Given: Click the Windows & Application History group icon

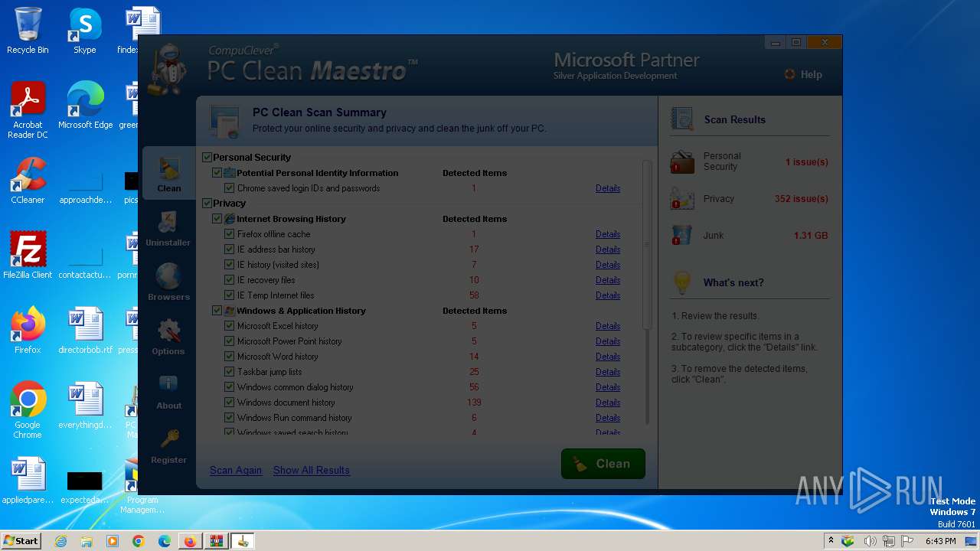Looking at the screenshot, I should point(229,311).
